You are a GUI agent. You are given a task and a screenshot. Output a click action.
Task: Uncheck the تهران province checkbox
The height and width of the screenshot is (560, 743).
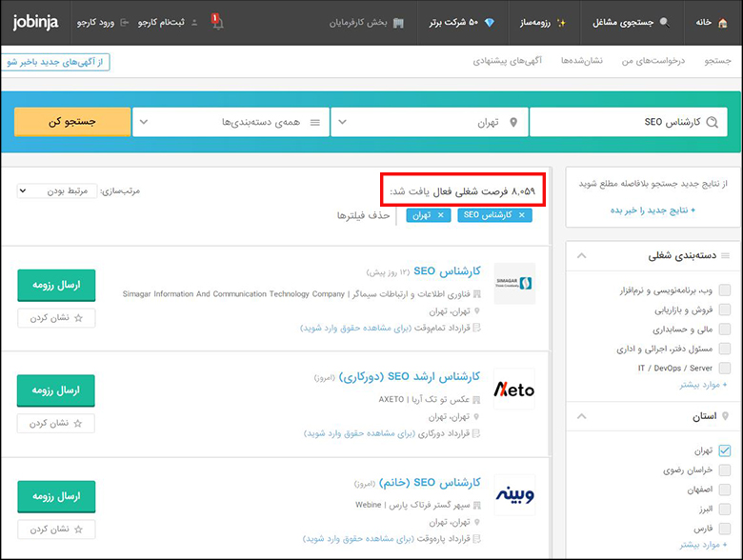pos(725,450)
